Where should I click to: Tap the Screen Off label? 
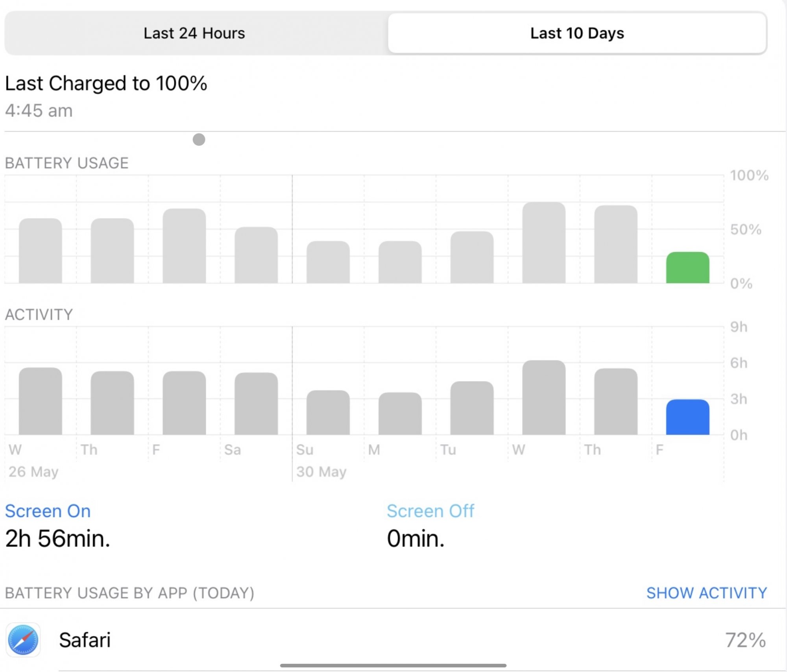tap(430, 511)
